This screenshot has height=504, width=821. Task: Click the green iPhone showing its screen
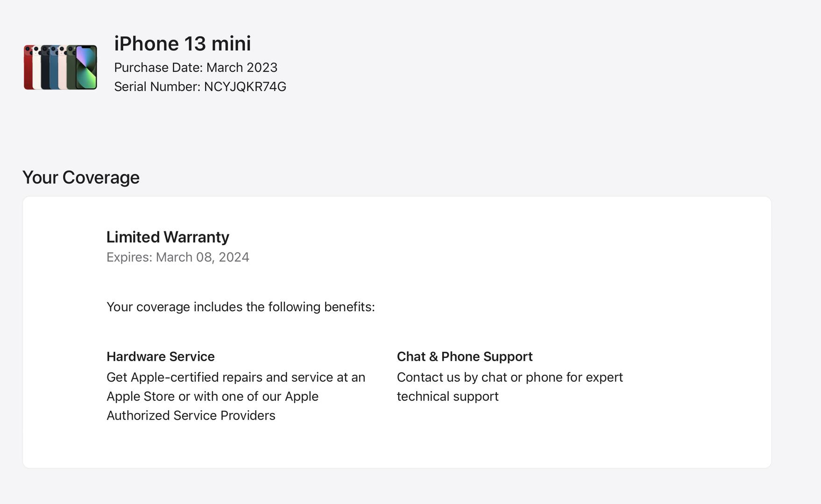coord(86,67)
